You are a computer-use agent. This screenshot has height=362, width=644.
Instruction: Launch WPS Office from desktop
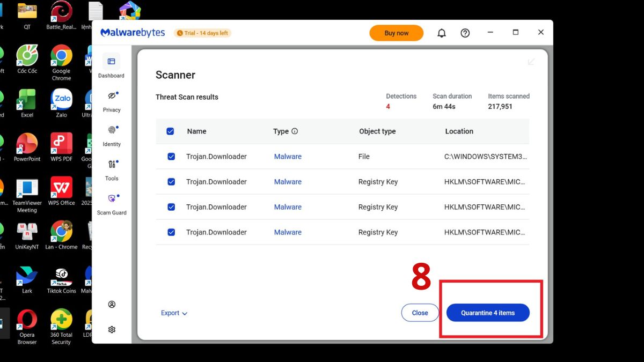pyautogui.click(x=61, y=191)
